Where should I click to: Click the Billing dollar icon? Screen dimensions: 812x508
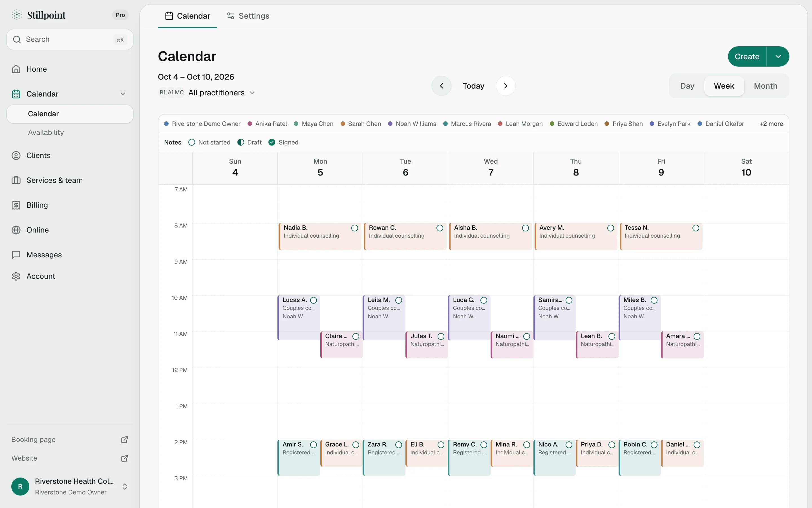click(16, 205)
